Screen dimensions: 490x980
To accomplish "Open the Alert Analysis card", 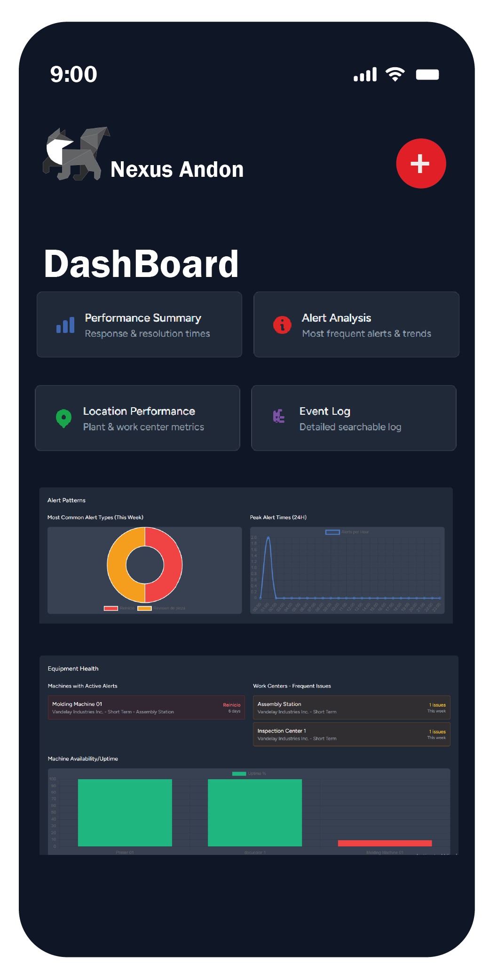I will (356, 324).
